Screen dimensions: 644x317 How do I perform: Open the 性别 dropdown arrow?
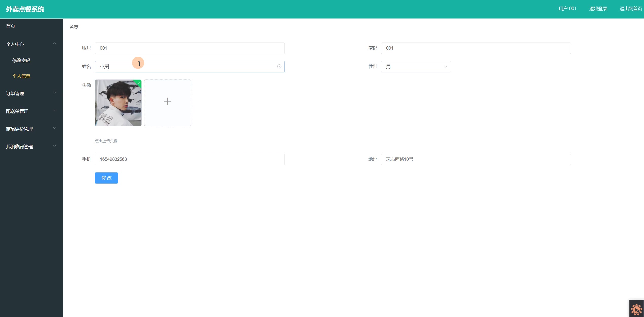(445, 67)
